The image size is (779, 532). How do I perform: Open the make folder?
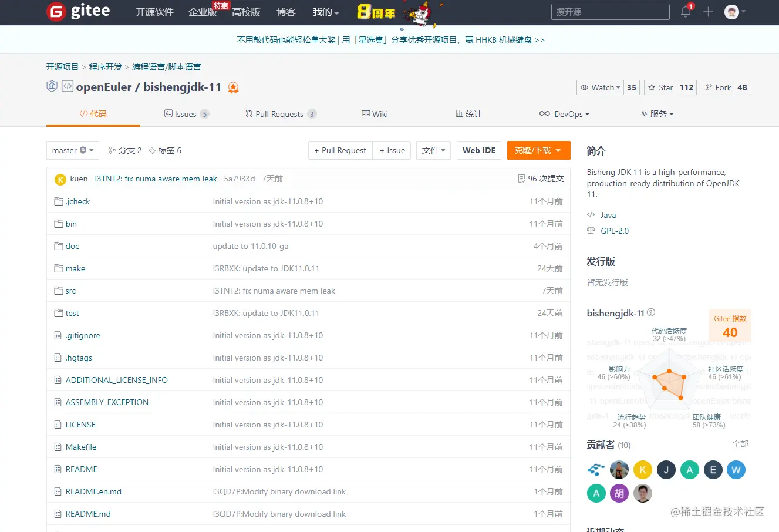(75, 268)
